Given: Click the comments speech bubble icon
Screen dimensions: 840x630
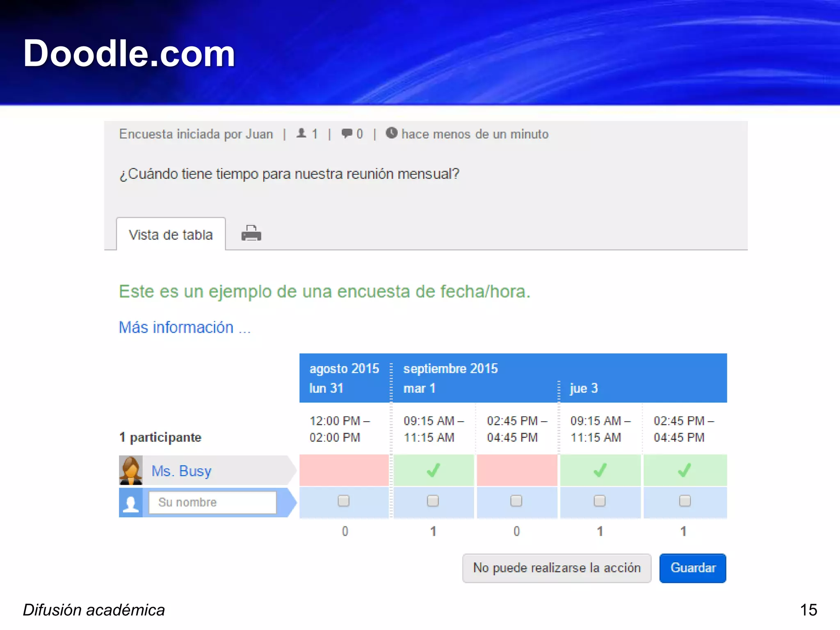Looking at the screenshot, I should tap(347, 133).
